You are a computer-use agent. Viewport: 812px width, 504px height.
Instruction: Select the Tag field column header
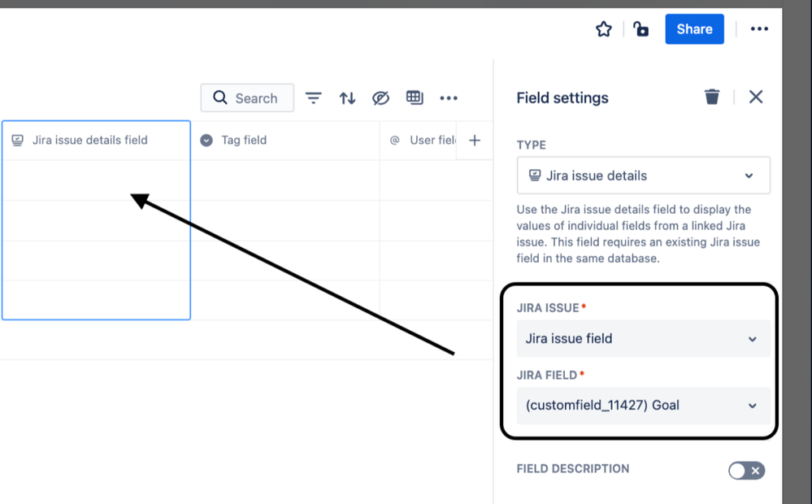285,141
